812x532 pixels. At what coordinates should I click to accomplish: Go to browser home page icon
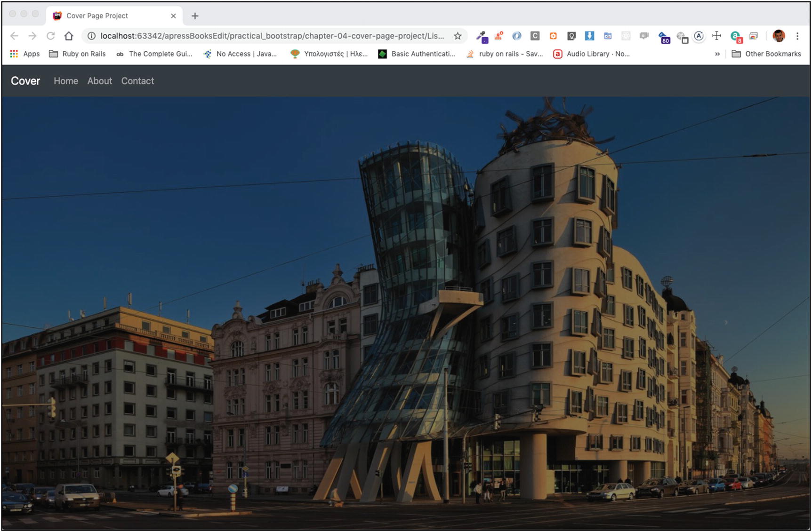pos(69,36)
